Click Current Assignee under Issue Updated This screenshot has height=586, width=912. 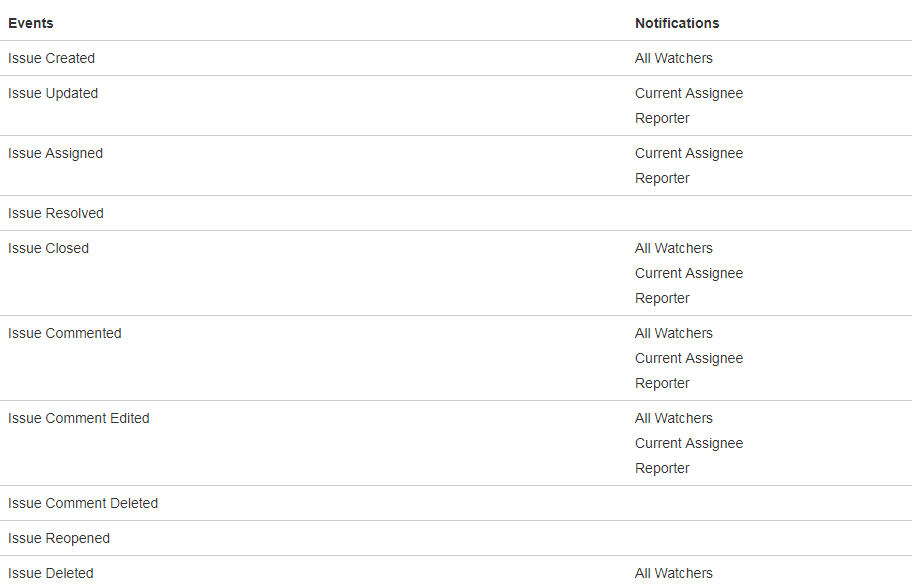[x=689, y=93]
